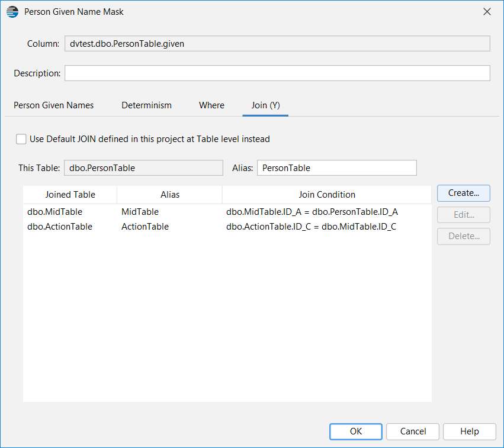
Task: Click the disabled Edit... button
Action: pyautogui.click(x=464, y=214)
